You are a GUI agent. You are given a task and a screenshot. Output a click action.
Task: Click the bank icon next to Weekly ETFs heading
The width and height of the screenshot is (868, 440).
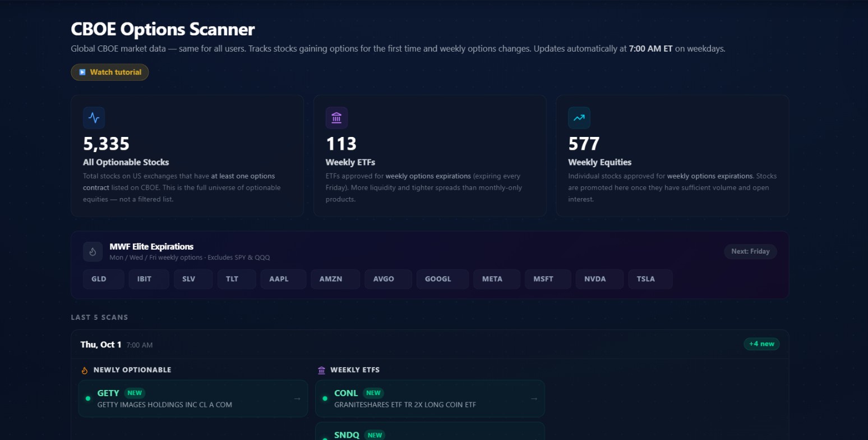(321, 370)
